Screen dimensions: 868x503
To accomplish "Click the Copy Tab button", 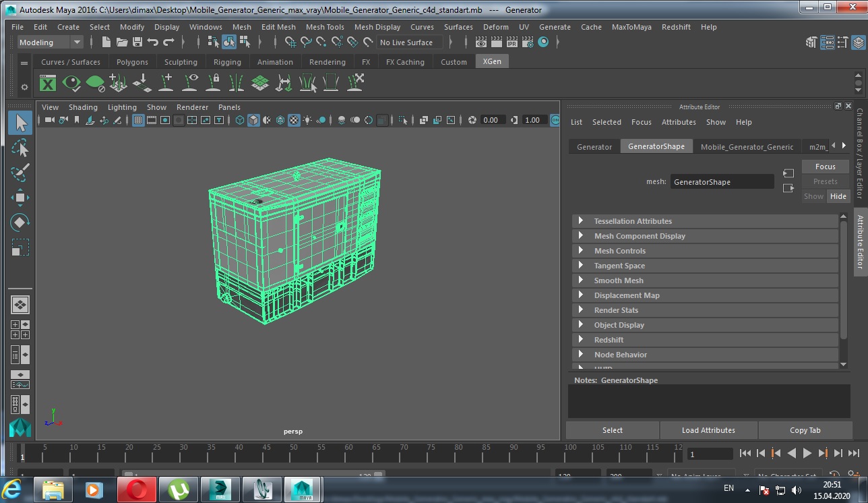I will [805, 430].
